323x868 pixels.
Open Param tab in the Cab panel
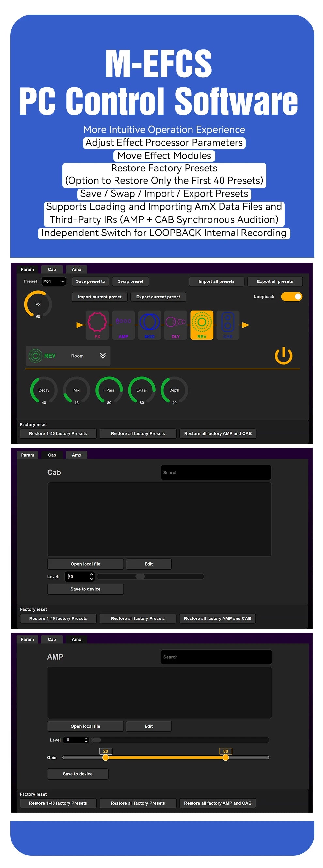pos(28,455)
